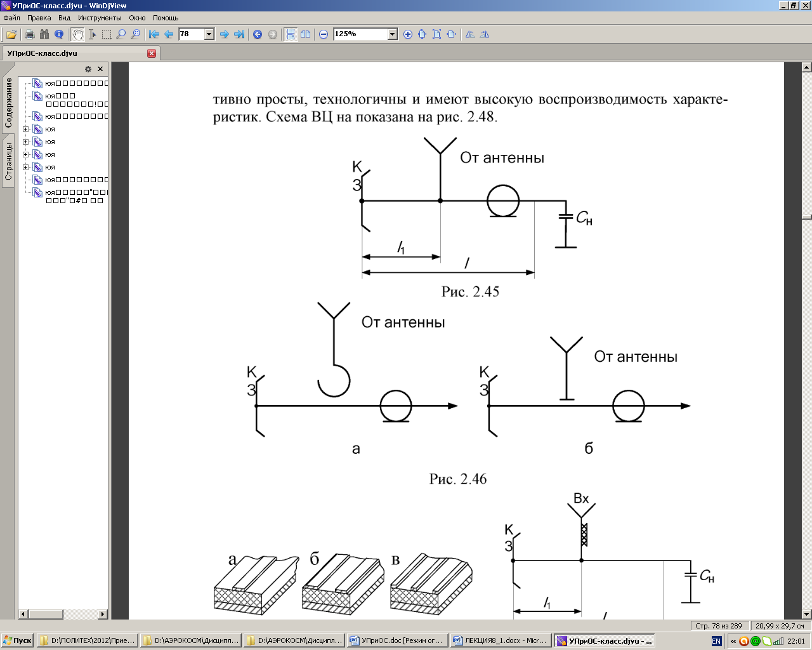
Task: Click the Print document icon
Action: pyautogui.click(x=29, y=34)
